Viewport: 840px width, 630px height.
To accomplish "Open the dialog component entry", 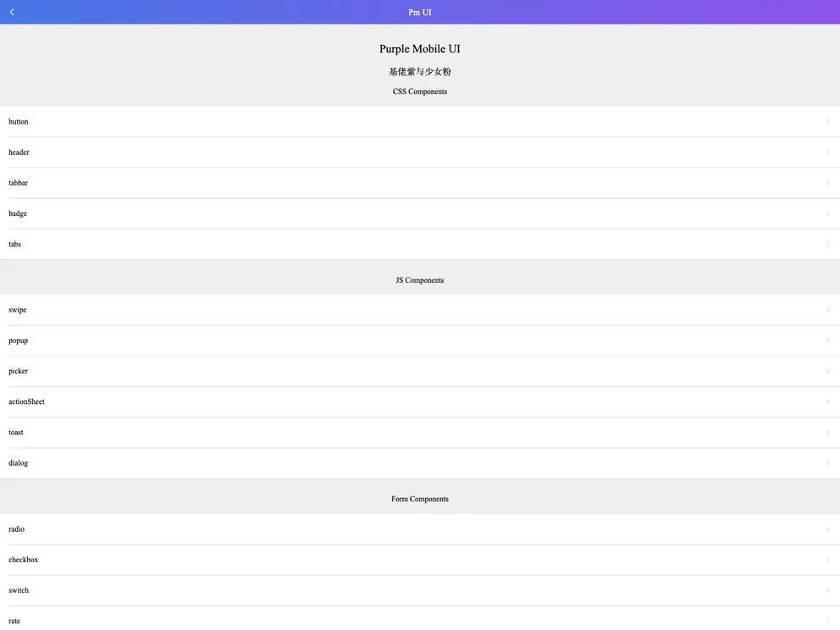I will tap(19, 463).
